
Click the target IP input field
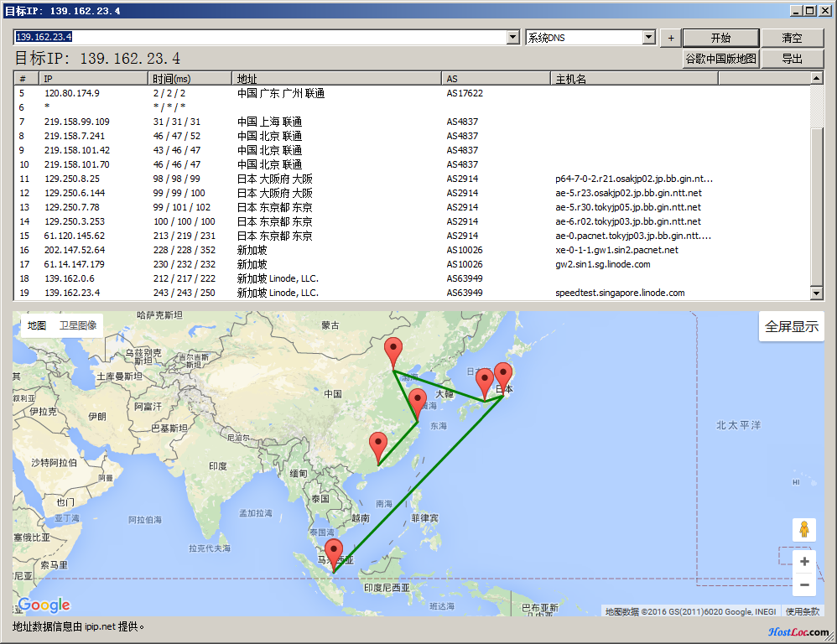[260, 37]
